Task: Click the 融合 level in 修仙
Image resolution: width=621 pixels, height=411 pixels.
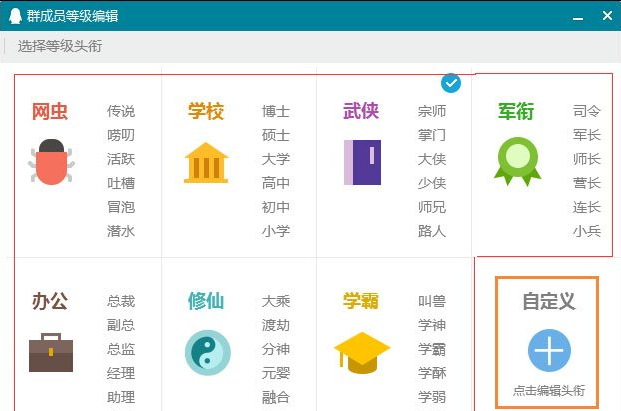Action: click(276, 397)
